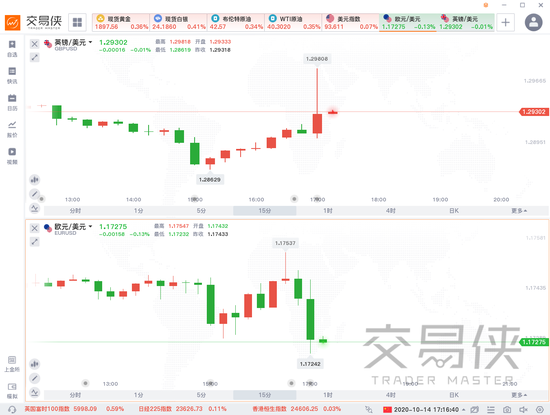The width and height of the screenshot is (550, 415).
Task: Open the 自选 watchlist in sidebar
Action: click(x=12, y=49)
